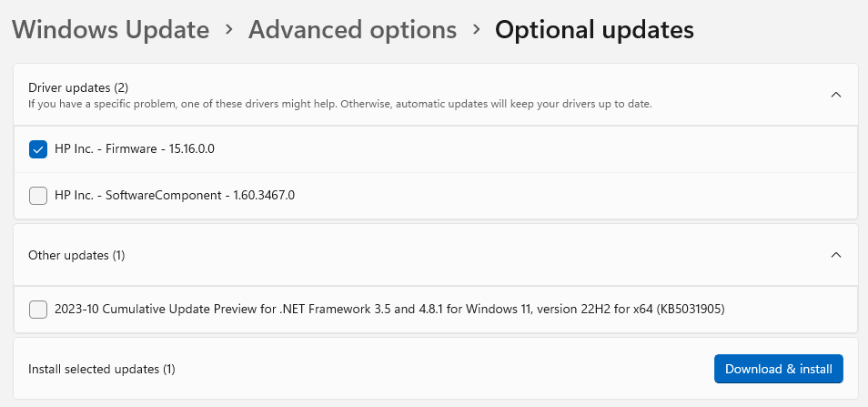The height and width of the screenshot is (407, 868).
Task: Select the .NET Framework Cumulative Update checkbox
Action: (38, 310)
